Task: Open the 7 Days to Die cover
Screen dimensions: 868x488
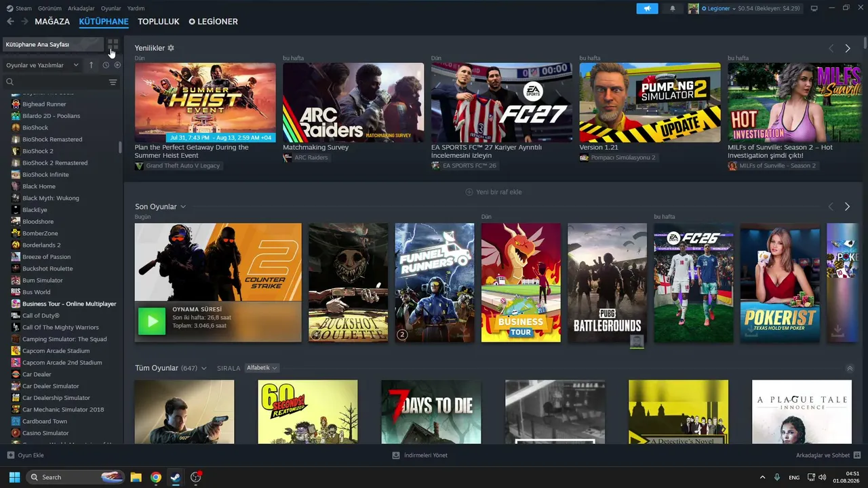Action: pos(431,412)
